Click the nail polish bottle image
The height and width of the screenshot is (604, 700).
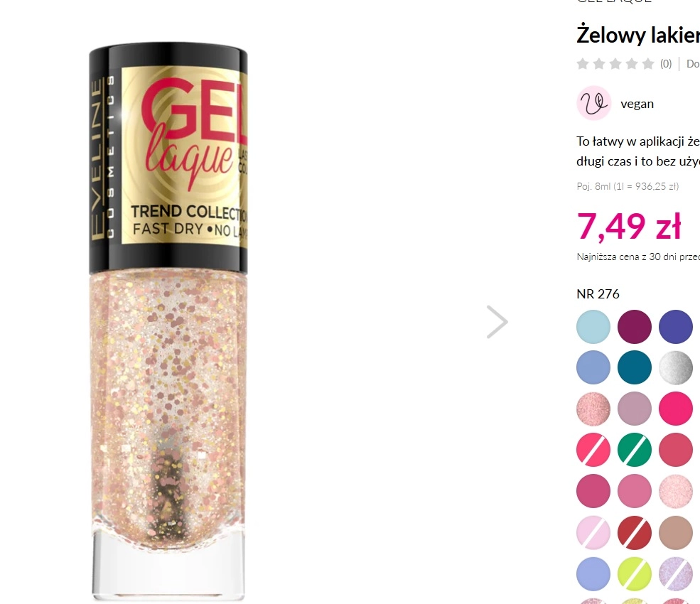click(x=168, y=321)
